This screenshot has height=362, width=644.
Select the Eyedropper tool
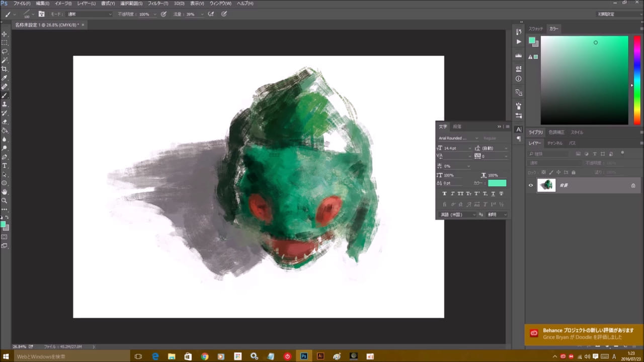pos(5,78)
